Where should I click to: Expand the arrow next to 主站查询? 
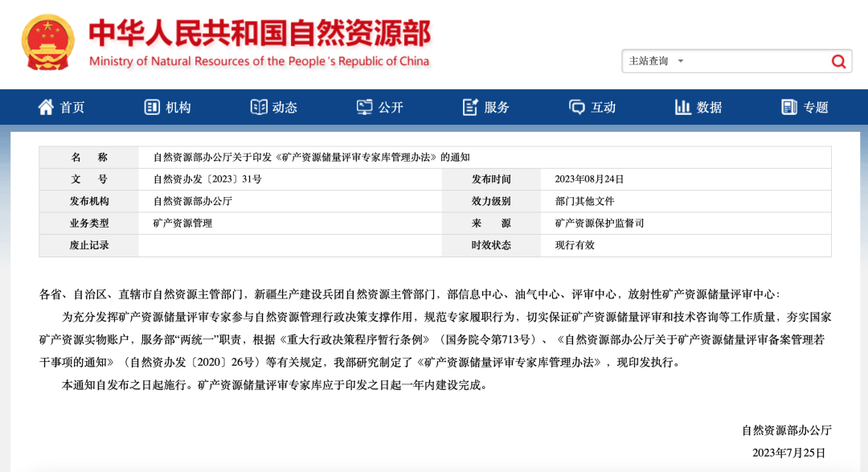[x=679, y=61]
